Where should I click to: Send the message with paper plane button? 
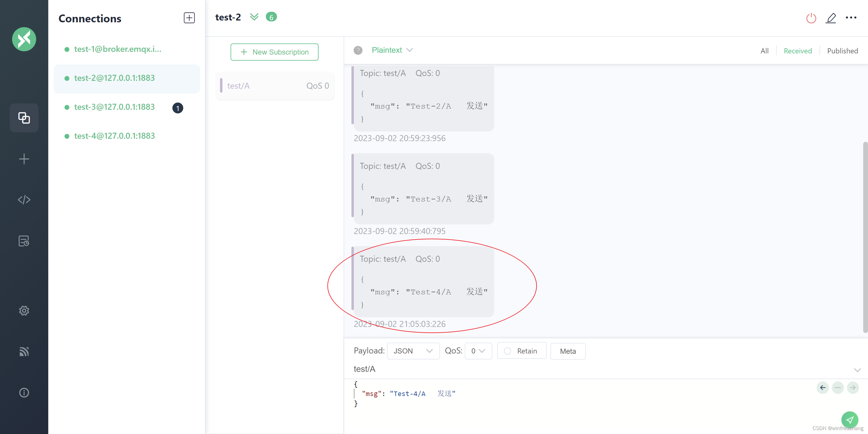[x=850, y=420]
